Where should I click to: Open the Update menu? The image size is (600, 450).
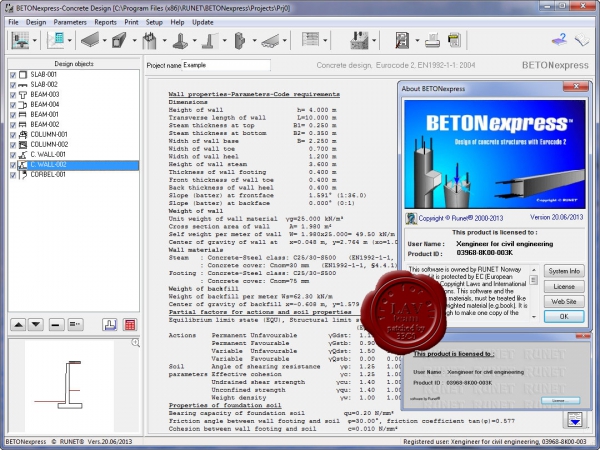click(202, 22)
